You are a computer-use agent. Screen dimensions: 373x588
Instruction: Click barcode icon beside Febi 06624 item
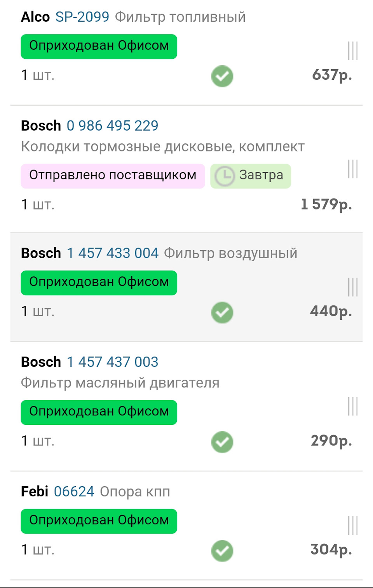(352, 525)
